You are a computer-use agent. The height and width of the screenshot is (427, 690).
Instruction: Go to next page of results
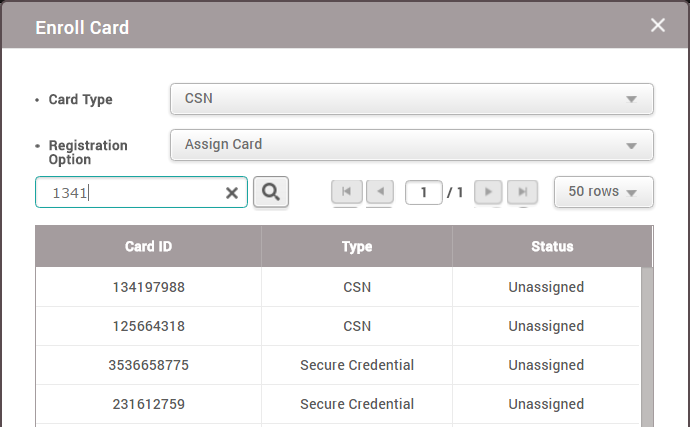coord(488,192)
